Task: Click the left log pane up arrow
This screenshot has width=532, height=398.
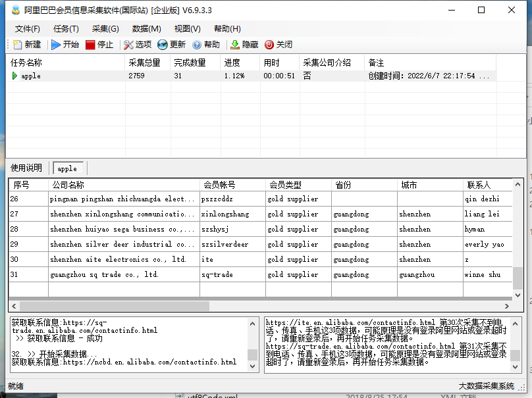Action: pos(252,324)
